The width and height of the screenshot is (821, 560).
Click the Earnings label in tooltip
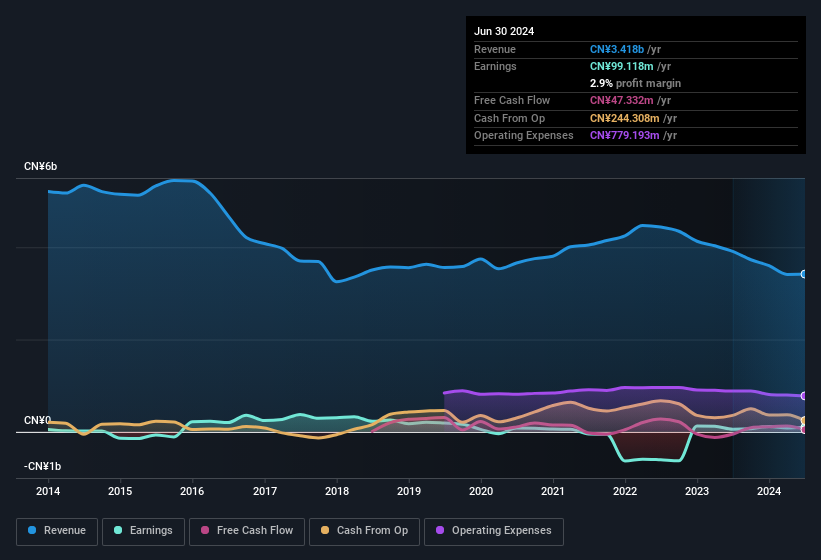(495, 66)
